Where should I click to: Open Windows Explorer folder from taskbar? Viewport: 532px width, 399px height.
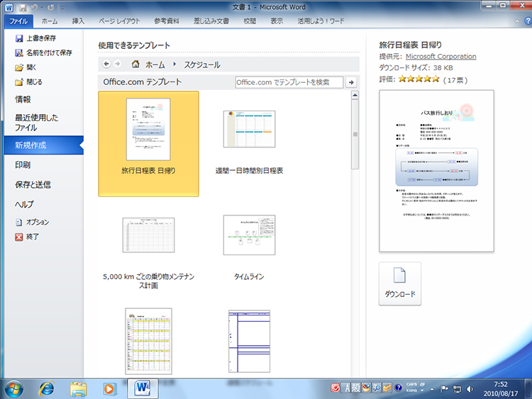(78, 389)
